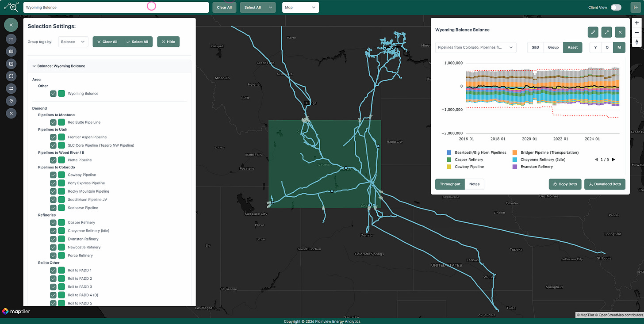Click Clear All in the top bar

[224, 8]
